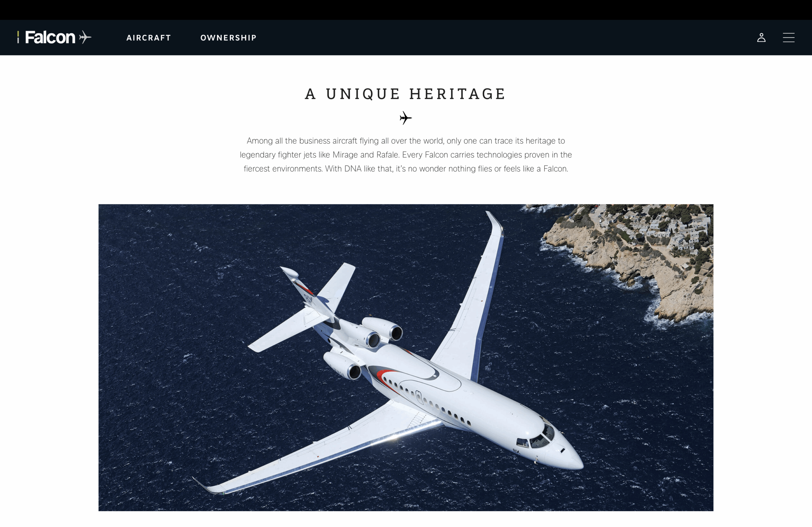Viewport: 812px width, 527px height.
Task: Open the hamburger menu icon
Action: tap(789, 37)
